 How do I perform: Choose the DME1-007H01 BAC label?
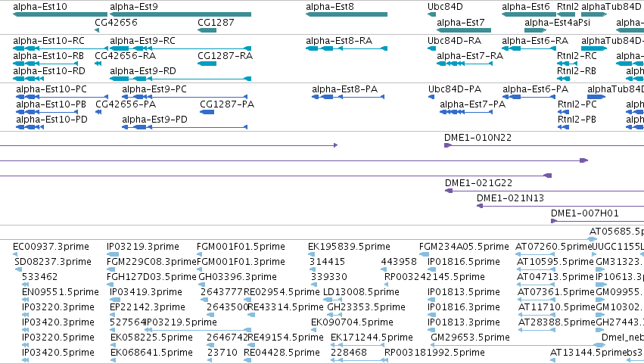585,213
